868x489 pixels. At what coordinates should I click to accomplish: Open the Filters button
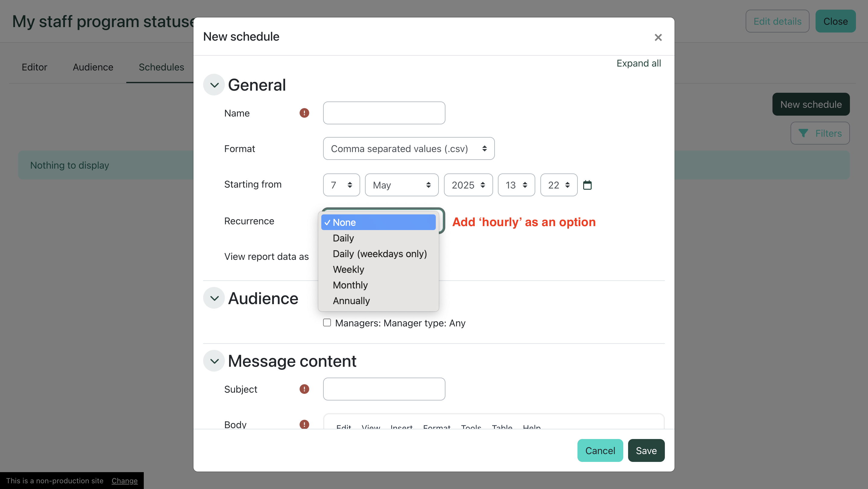point(820,133)
